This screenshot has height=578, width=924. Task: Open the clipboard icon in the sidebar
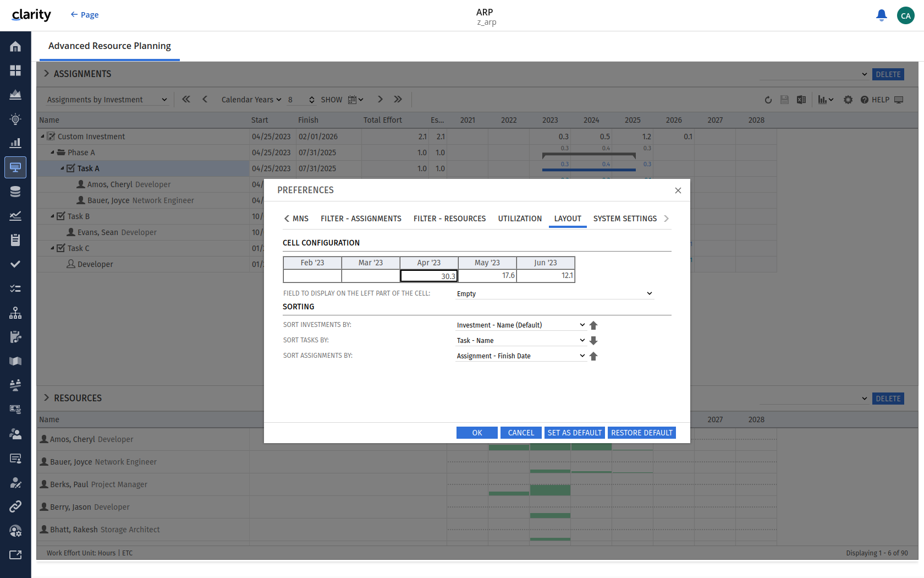(x=15, y=240)
